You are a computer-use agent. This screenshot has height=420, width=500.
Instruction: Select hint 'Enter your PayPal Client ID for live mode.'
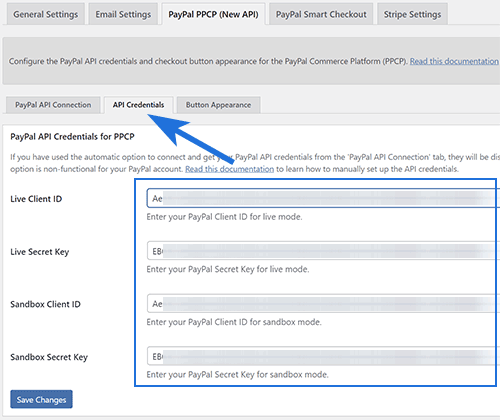click(224, 217)
